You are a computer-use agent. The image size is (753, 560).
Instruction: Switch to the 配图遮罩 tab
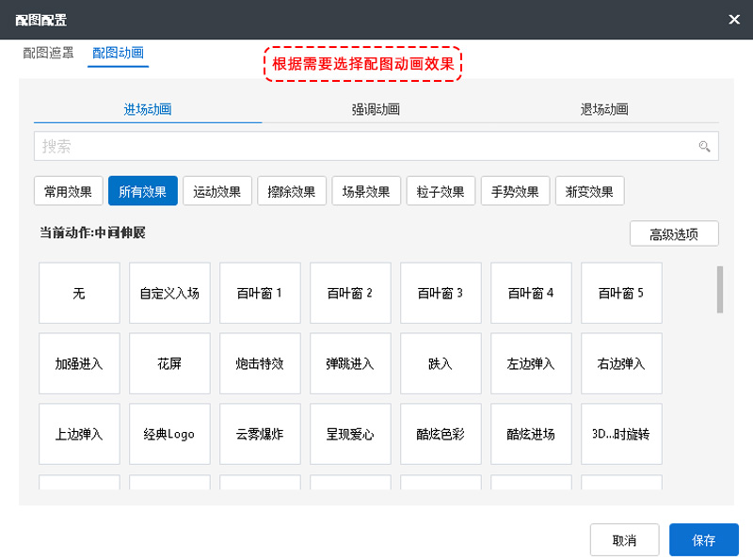48,53
